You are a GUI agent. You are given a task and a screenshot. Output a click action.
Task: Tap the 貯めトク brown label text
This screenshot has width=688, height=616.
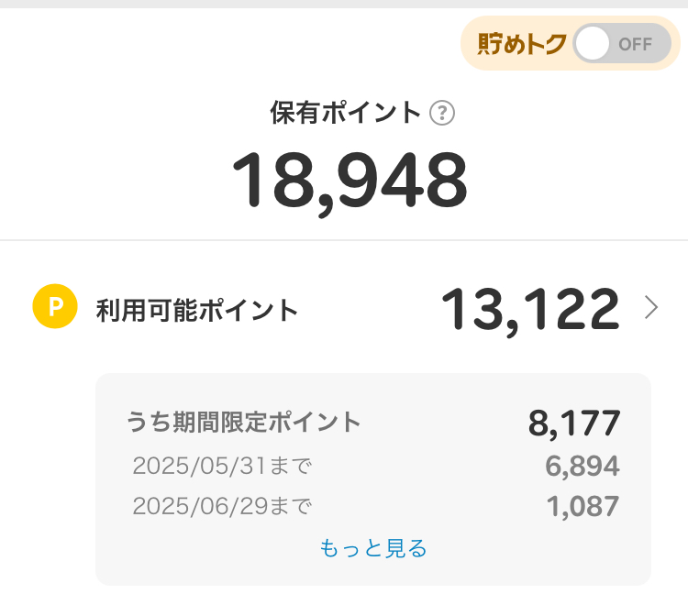[x=521, y=44]
